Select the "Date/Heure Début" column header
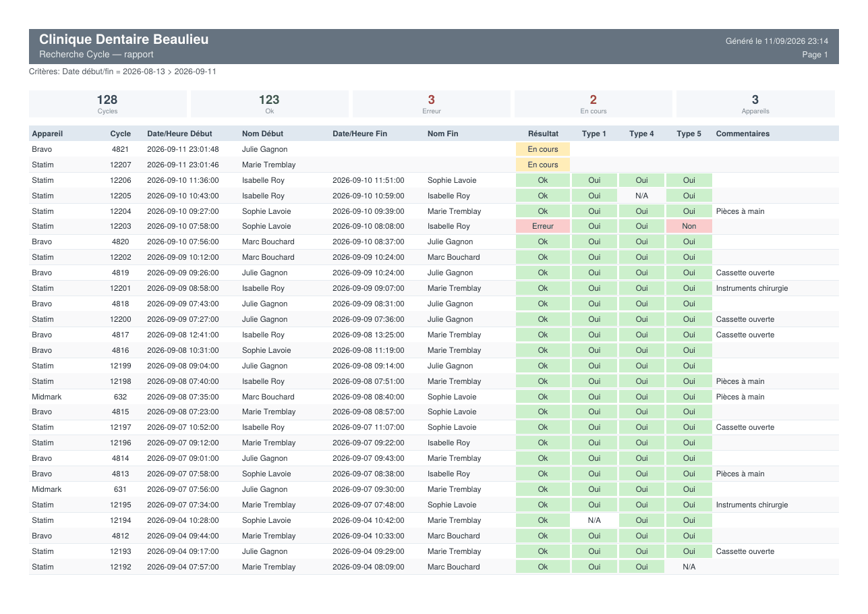Image resolution: width=868 pixels, height=614 pixels. (179, 134)
